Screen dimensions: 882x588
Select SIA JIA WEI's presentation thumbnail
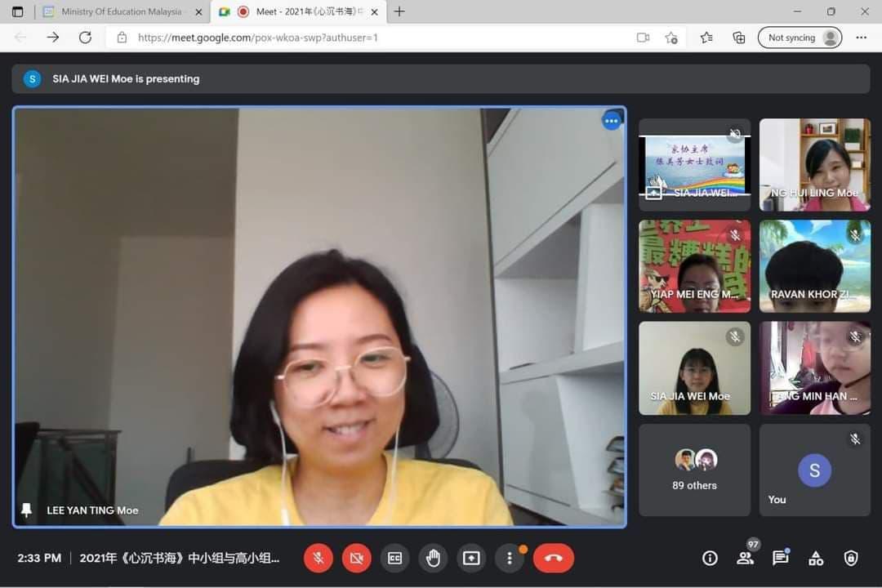[x=693, y=163]
